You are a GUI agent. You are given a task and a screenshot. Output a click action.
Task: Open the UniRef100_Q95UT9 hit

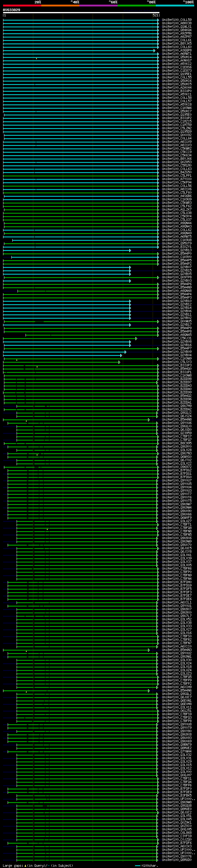pos(176,243)
